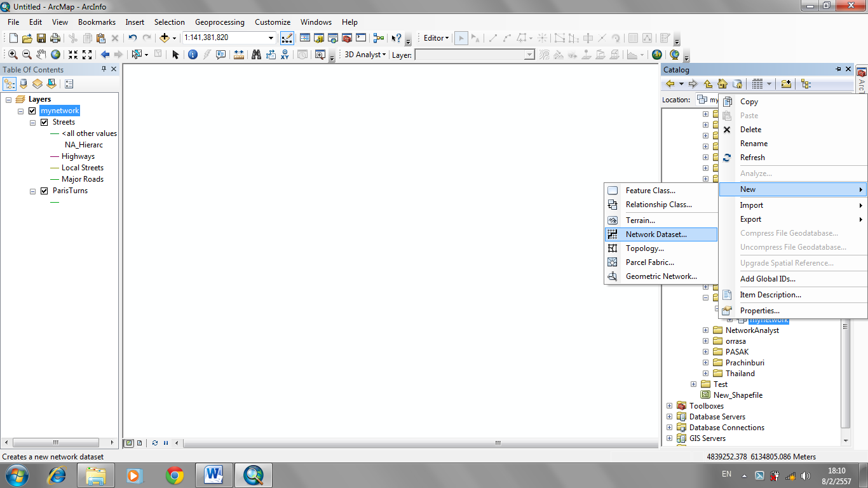
Task: Collapse the mynetwork group layer
Action: [x=21, y=111]
